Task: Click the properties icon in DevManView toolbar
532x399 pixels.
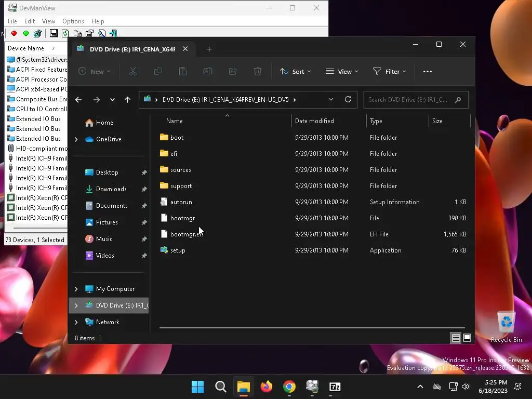Action: [x=89, y=33]
